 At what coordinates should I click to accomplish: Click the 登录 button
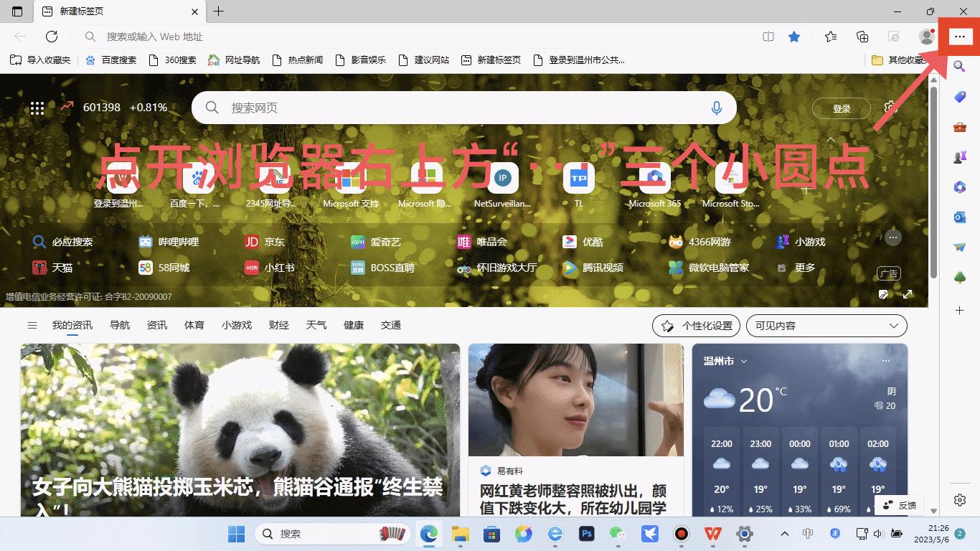pos(840,108)
